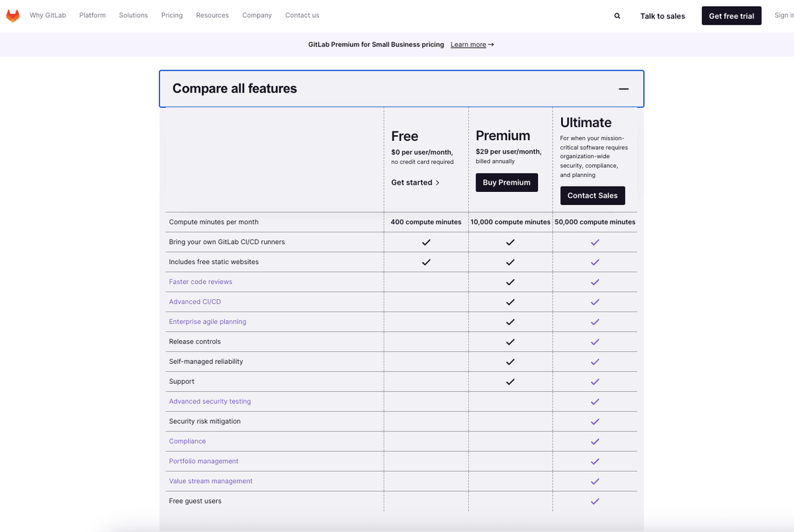Open the Compliance feature link
This screenshot has height=532, width=794.
187,441
